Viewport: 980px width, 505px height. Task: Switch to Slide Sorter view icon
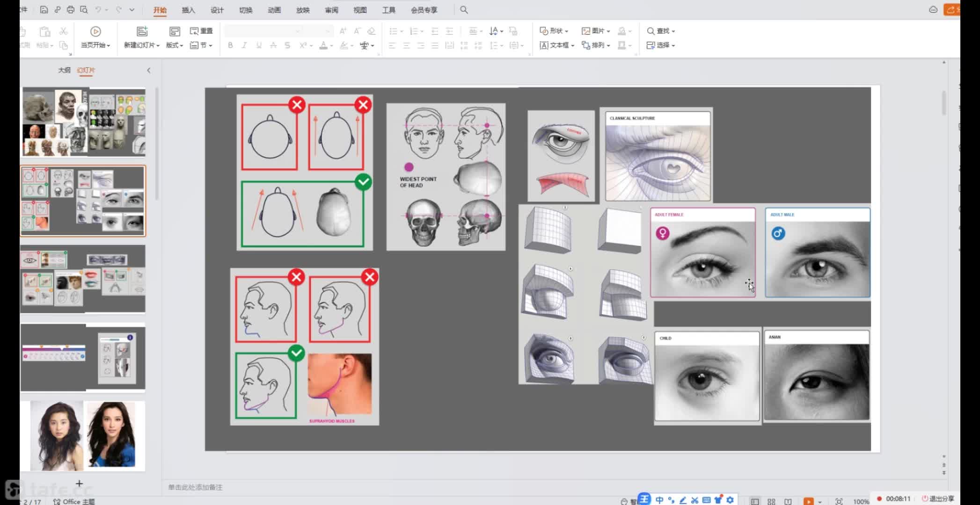(x=771, y=501)
